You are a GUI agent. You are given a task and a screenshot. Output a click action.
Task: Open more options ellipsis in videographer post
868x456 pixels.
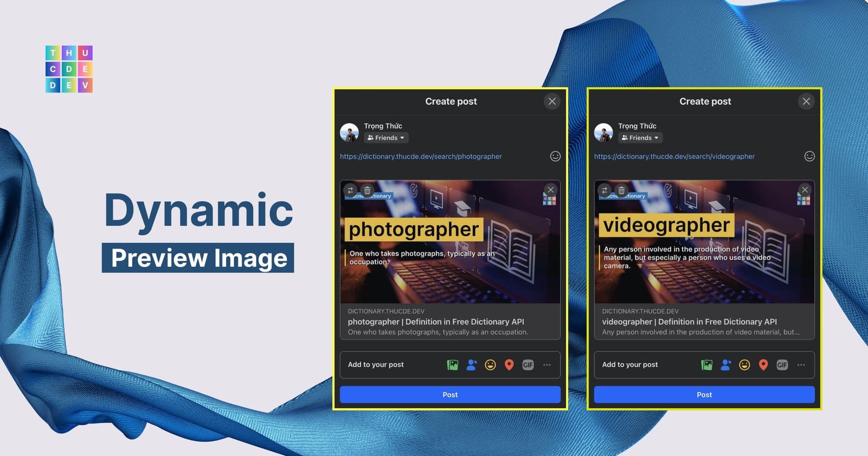point(801,365)
